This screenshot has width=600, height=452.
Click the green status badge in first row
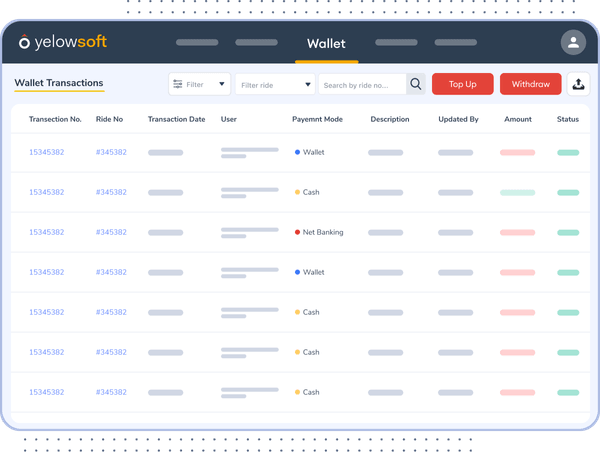[x=568, y=152]
